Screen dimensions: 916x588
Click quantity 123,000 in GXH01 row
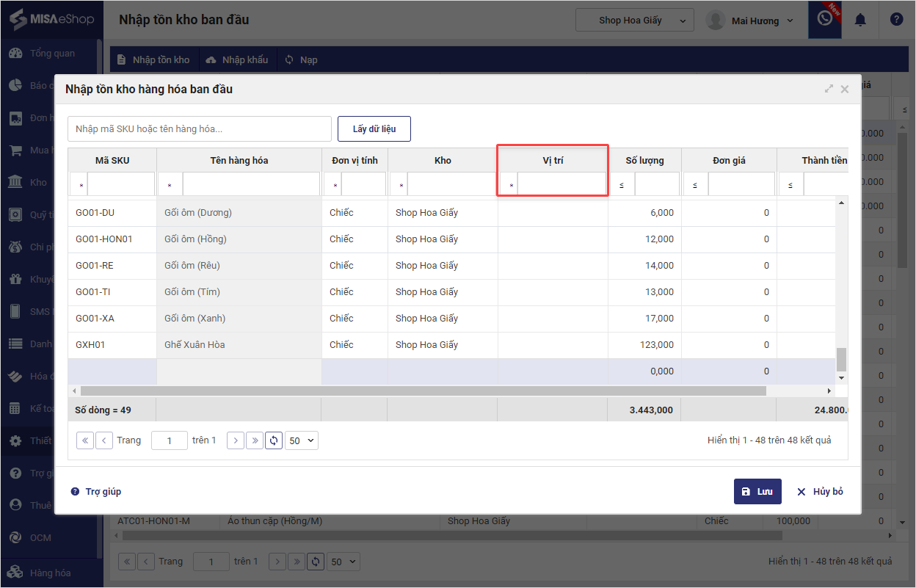pyautogui.click(x=644, y=345)
